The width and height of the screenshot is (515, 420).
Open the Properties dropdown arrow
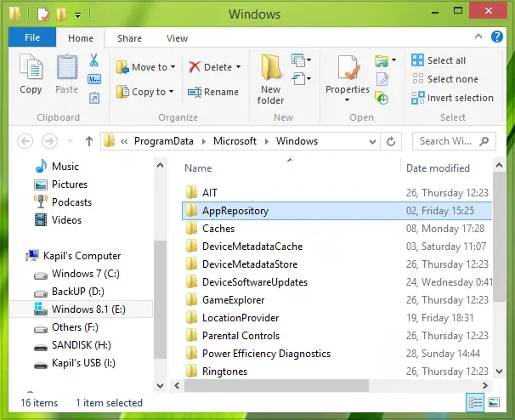[x=348, y=100]
